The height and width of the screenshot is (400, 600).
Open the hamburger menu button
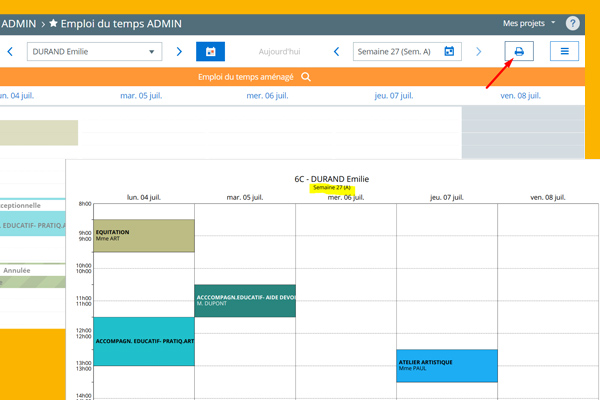(x=565, y=51)
